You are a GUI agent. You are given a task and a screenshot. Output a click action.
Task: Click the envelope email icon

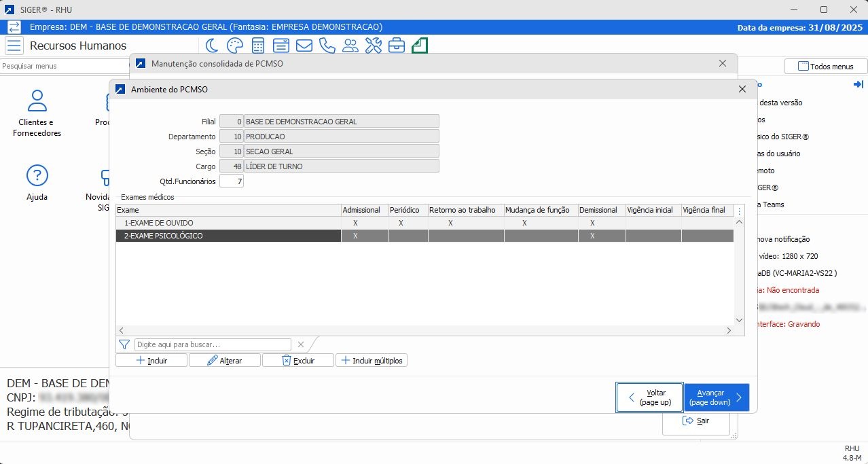point(304,46)
